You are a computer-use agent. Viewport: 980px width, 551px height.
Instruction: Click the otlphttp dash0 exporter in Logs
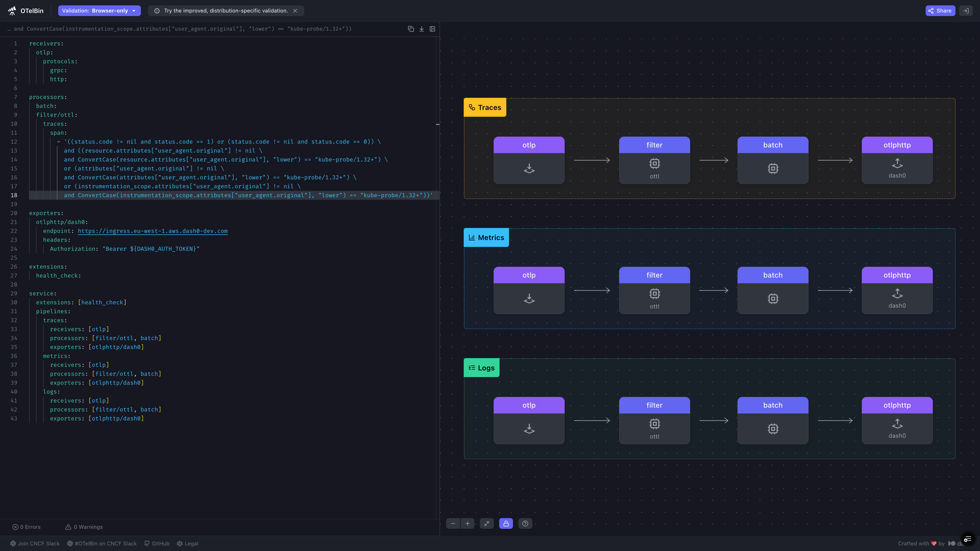coord(897,421)
